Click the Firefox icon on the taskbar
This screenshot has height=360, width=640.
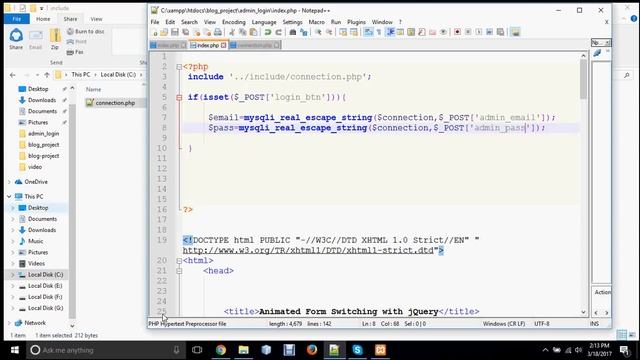pos(312,350)
